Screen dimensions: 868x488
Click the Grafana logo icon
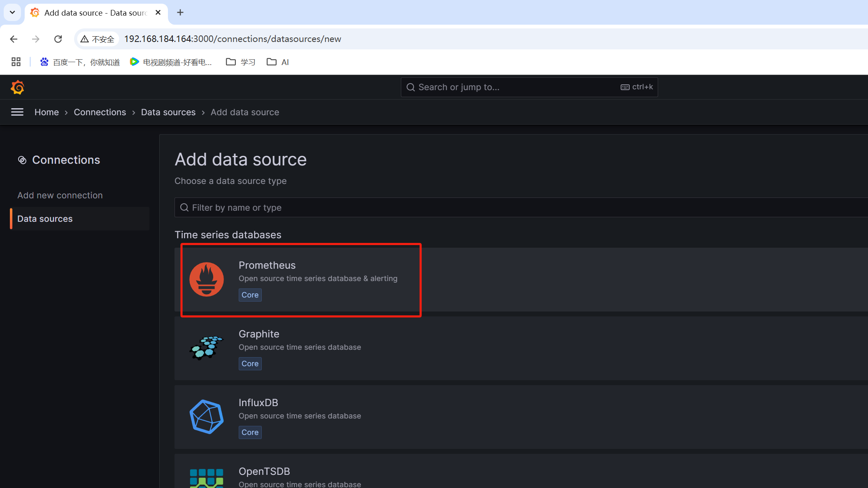point(17,87)
